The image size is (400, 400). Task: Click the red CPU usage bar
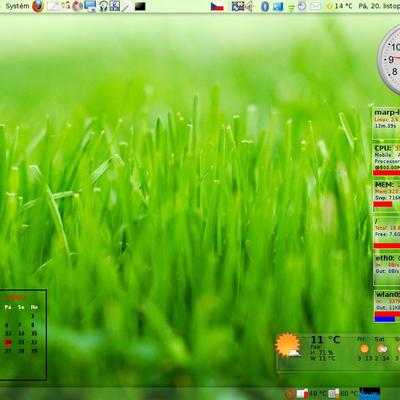pyautogui.click(x=387, y=173)
